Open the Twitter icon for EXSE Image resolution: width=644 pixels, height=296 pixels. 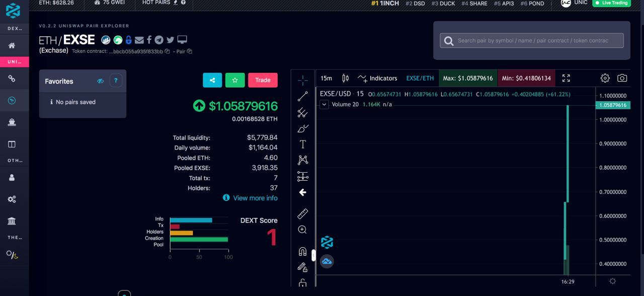170,40
